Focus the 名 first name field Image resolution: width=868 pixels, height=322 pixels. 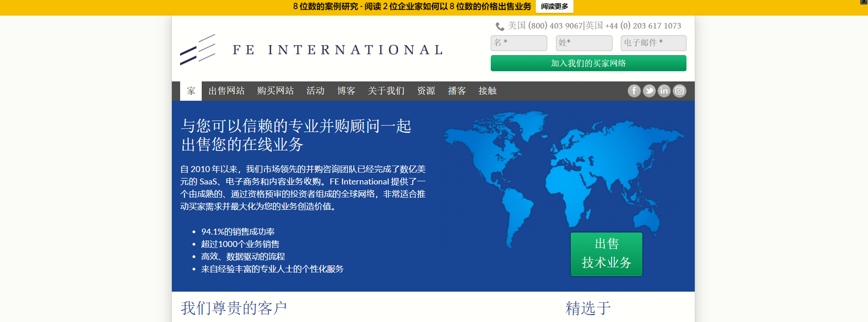(x=519, y=43)
